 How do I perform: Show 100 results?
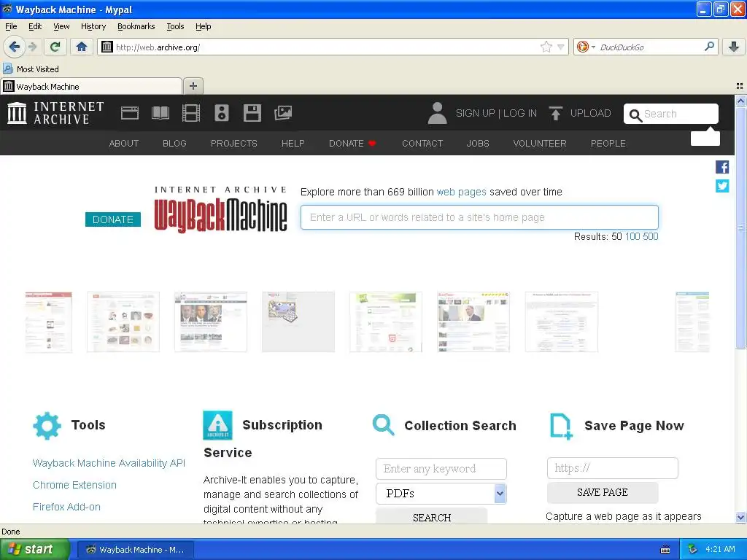632,237
